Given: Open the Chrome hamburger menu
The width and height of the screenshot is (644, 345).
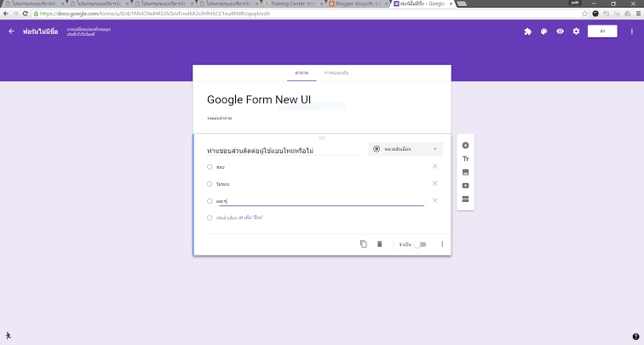Looking at the screenshot, I should (638, 14).
